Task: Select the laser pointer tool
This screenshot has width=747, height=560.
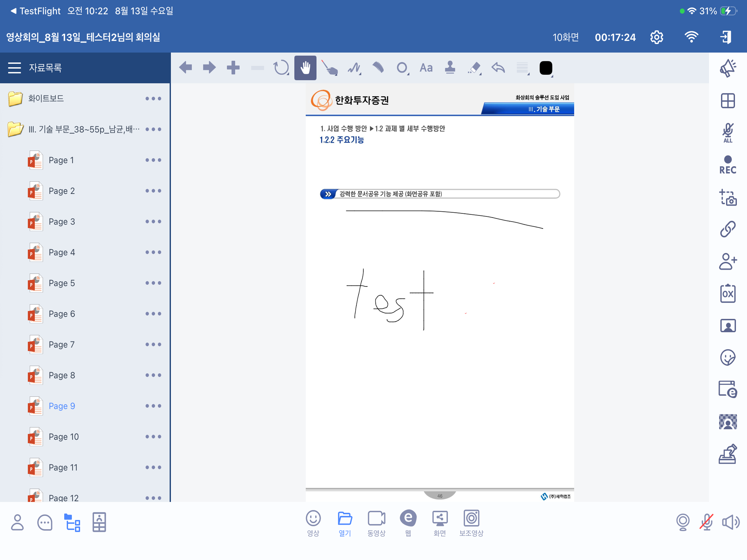Action: click(x=329, y=68)
